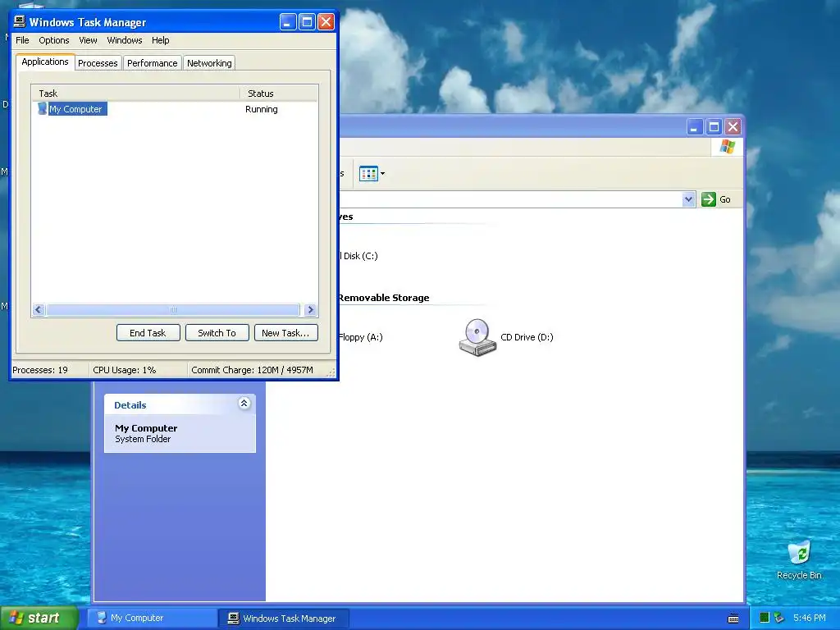Click the left arrow of task list scrollbar
The width and height of the screenshot is (840, 630).
(38, 309)
